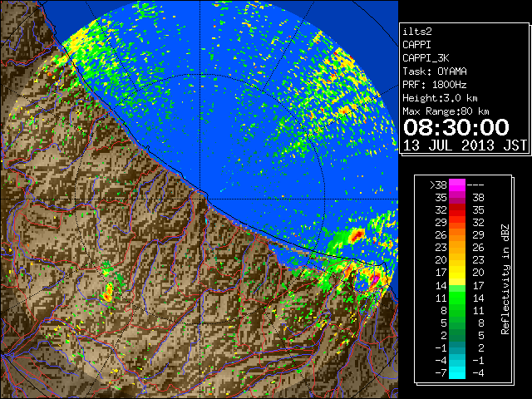This screenshot has width=532, height=399.
Task: Click the red 32 legend swatch
Action: [457, 210]
